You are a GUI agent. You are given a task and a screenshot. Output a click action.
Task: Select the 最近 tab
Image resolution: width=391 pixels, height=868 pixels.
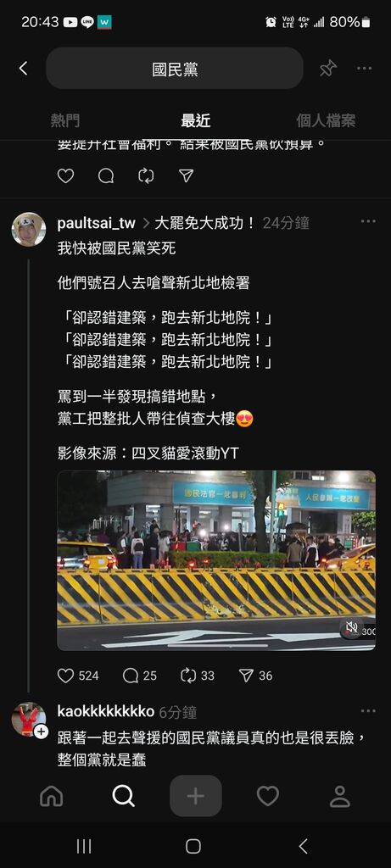[x=195, y=120]
